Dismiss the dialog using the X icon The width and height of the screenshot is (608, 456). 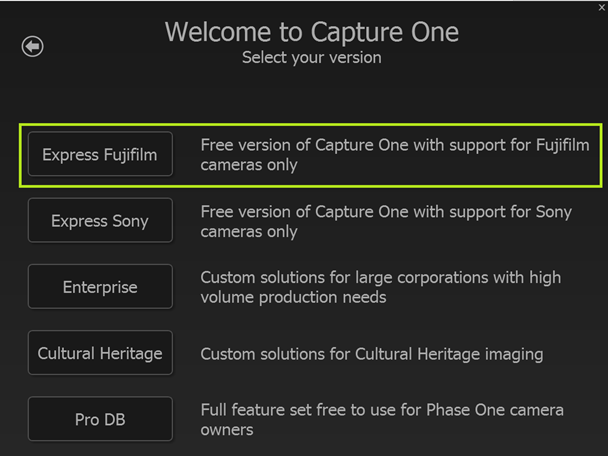coord(601,8)
